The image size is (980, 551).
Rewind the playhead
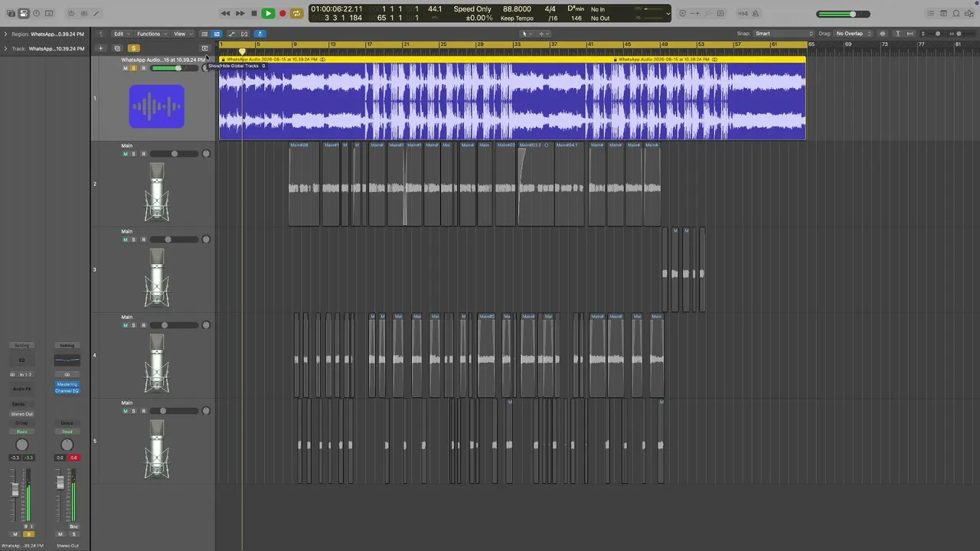click(x=225, y=13)
